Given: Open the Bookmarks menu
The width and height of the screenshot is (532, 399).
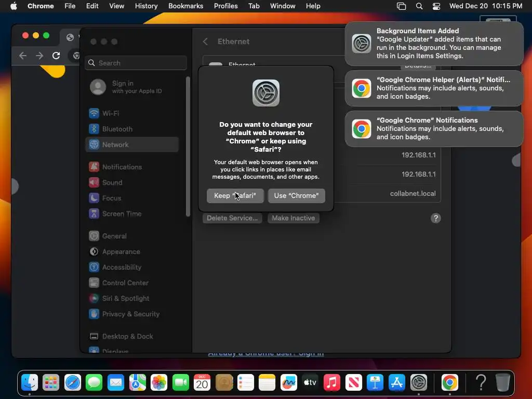Looking at the screenshot, I should click(x=185, y=6).
